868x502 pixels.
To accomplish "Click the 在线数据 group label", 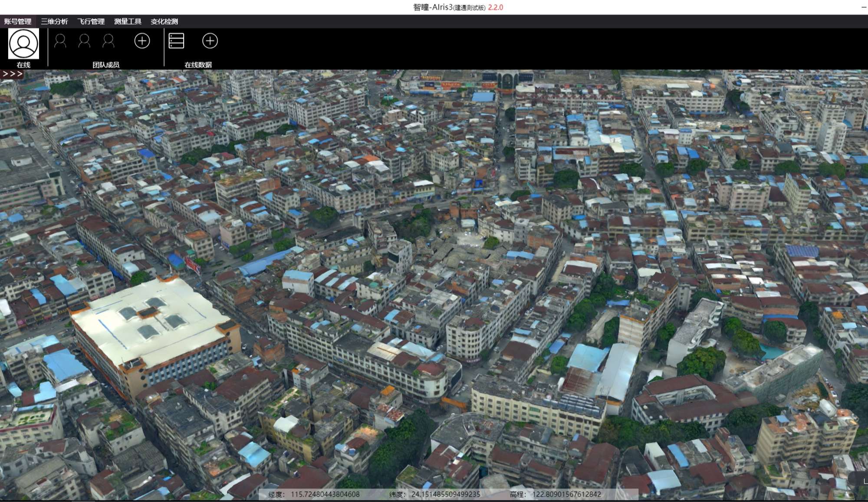I will [x=198, y=65].
